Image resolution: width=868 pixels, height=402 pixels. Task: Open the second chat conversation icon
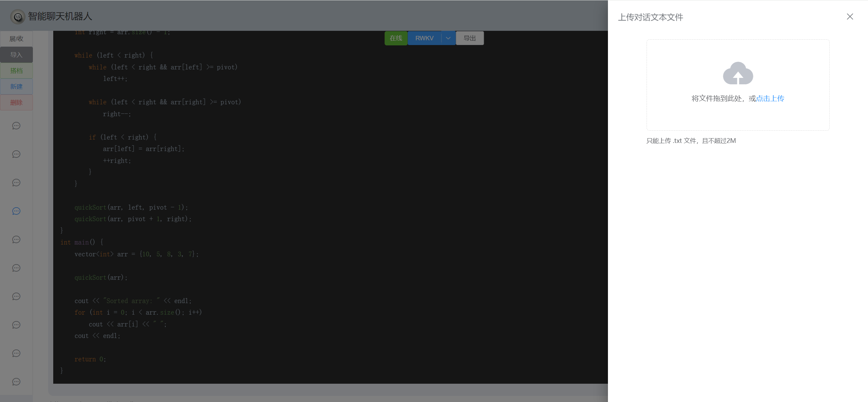point(16,154)
